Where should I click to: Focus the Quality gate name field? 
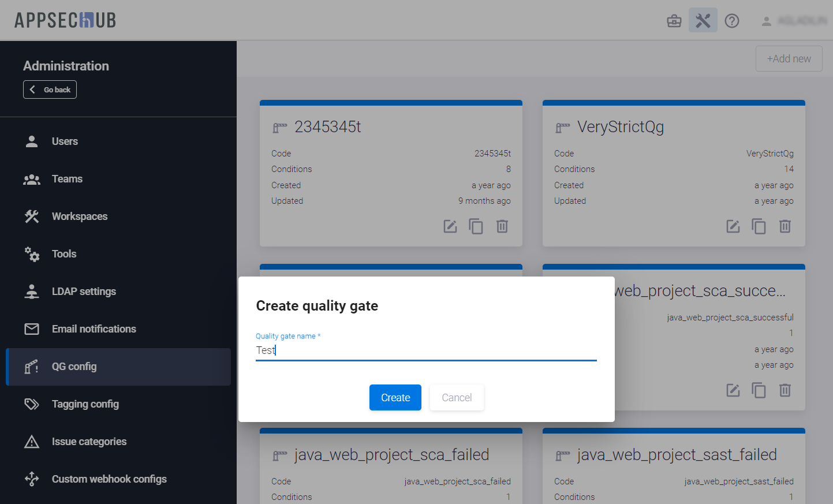[425, 350]
